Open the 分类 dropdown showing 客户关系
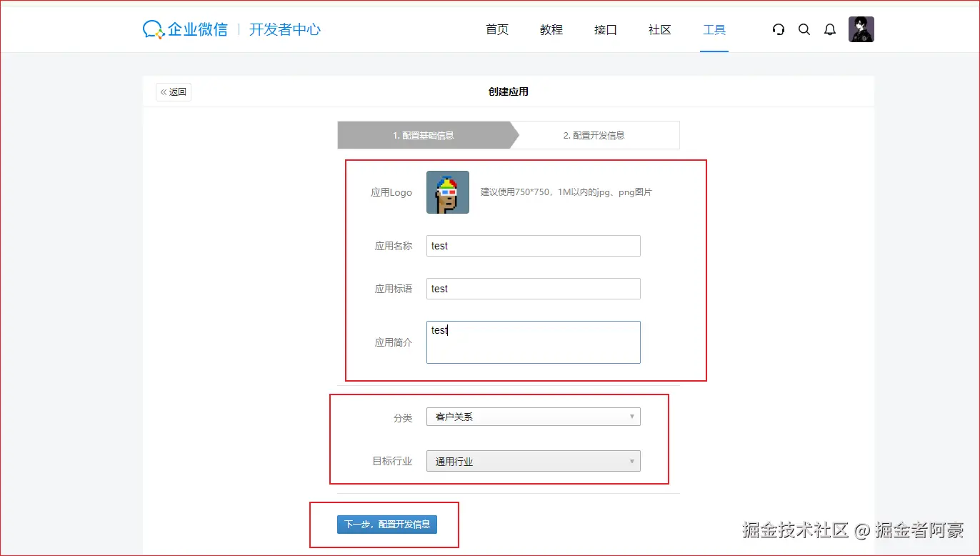Viewport: 980px width, 556px height. [534, 417]
